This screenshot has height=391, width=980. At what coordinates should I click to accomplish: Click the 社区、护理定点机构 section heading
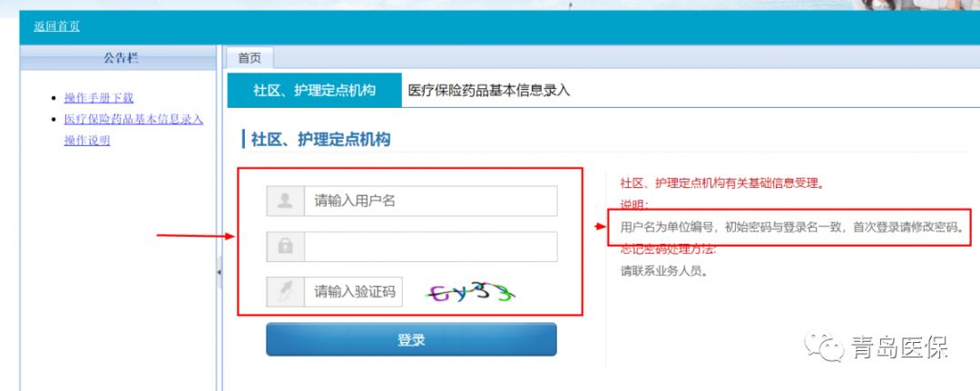(320, 139)
